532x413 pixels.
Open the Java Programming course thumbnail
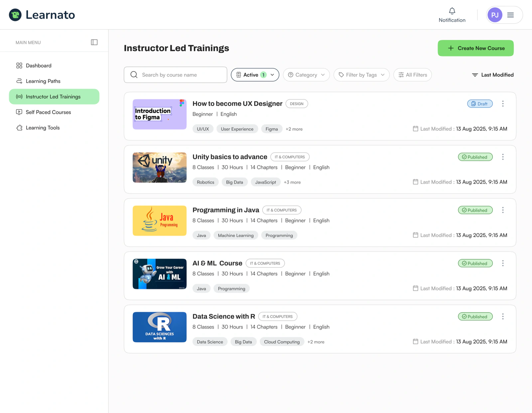[x=160, y=221]
